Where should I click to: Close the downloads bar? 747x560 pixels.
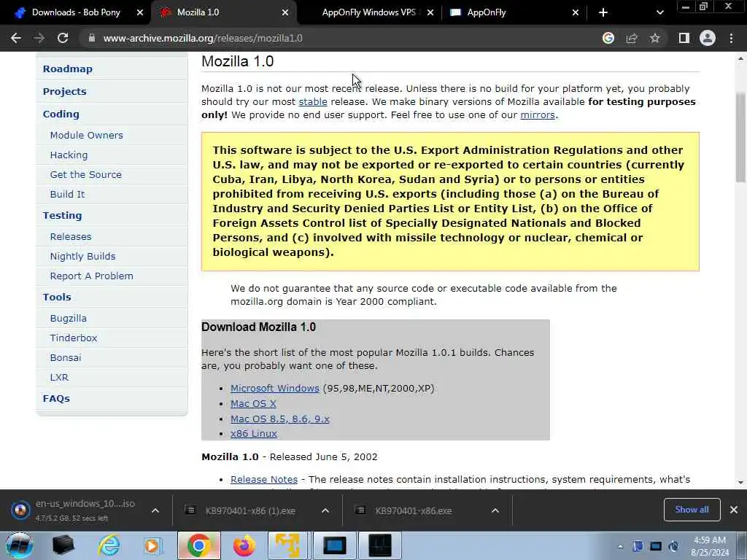pyautogui.click(x=734, y=510)
